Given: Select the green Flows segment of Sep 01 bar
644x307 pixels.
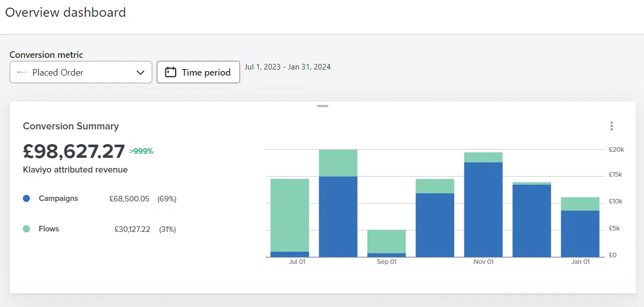Looking at the screenshot, I should pyautogui.click(x=386, y=242).
